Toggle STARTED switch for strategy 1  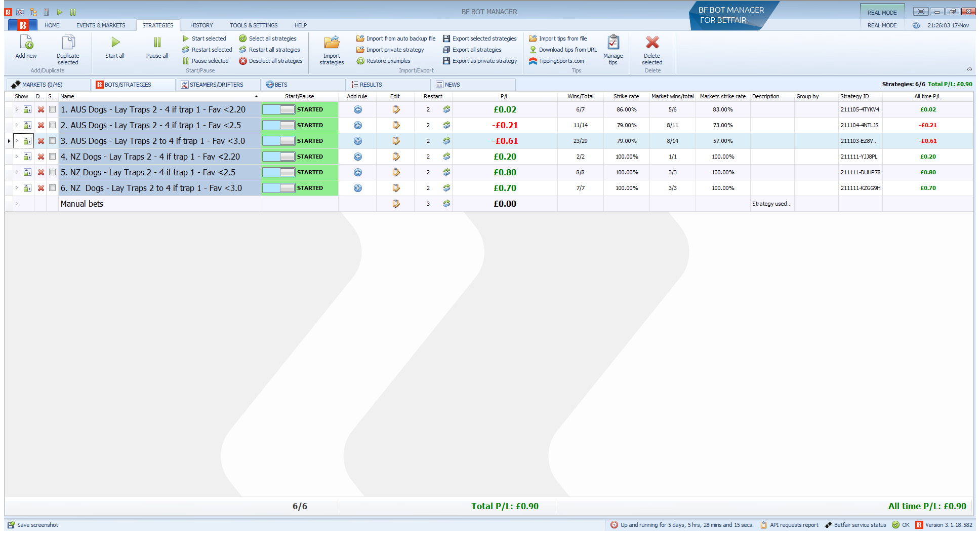[x=279, y=109]
